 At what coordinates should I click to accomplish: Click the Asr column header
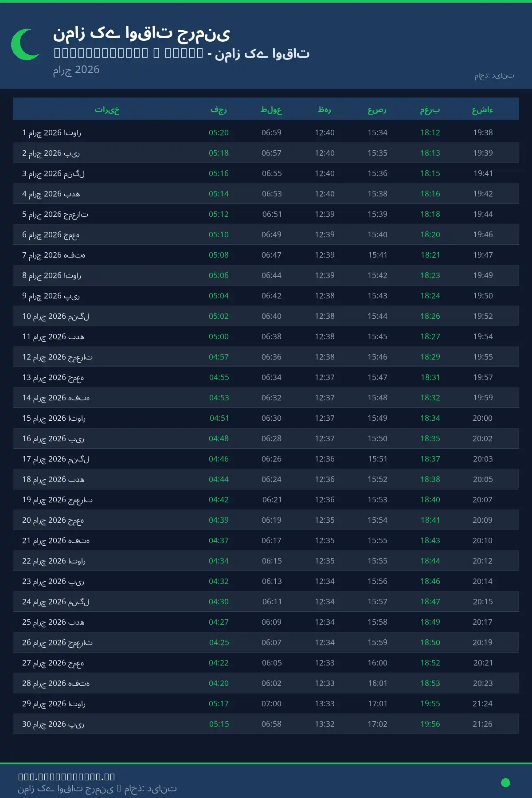(x=377, y=110)
